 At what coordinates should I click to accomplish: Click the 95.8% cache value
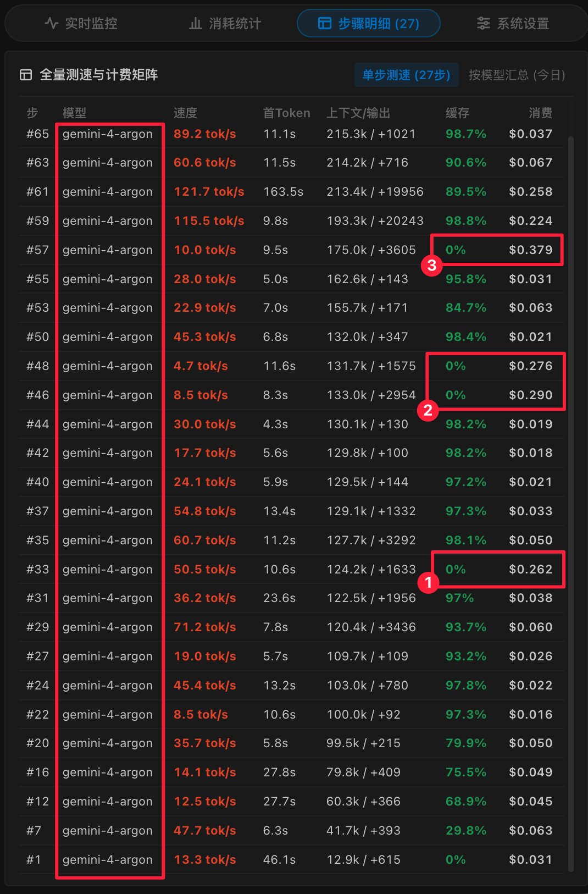coord(466,279)
